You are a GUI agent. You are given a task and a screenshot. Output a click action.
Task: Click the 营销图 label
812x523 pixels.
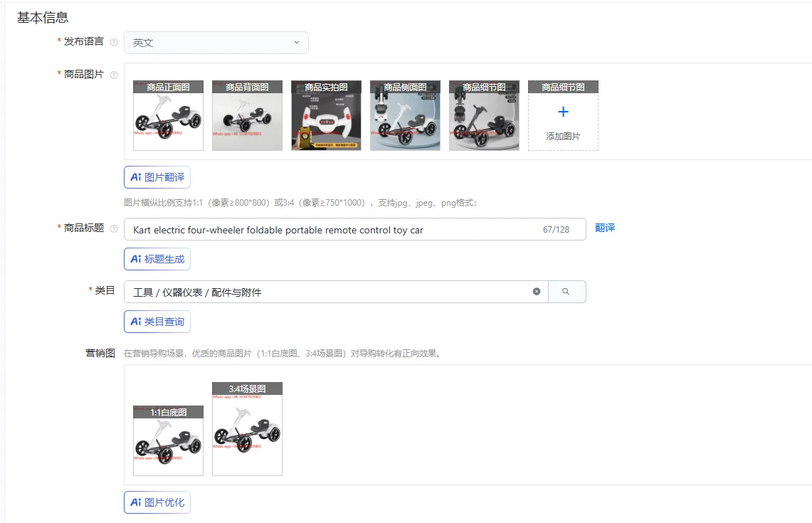100,353
